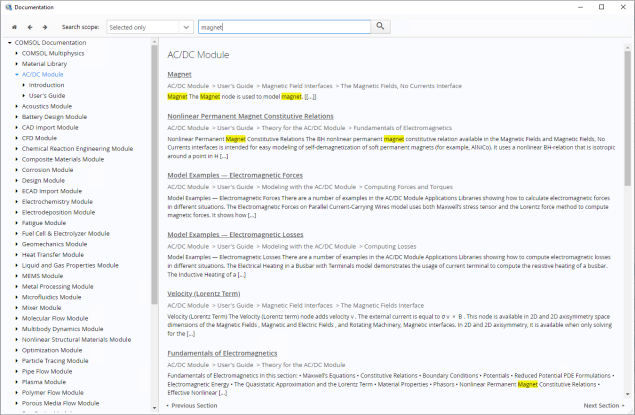
Task: Open Nonlinear Permanent Magnet Constitutive Relations
Action: (x=250, y=116)
